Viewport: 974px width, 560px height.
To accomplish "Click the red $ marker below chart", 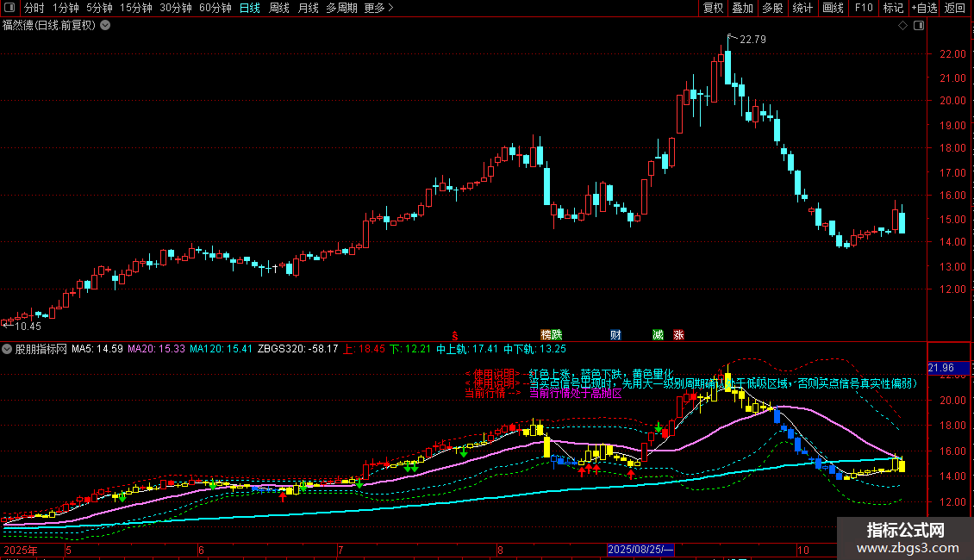I will click(x=455, y=335).
